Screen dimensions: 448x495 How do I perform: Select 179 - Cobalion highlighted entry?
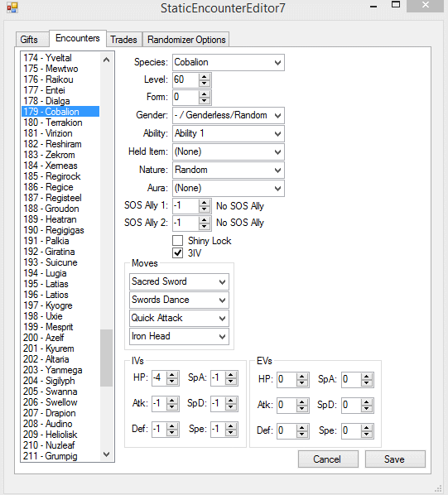(x=60, y=112)
